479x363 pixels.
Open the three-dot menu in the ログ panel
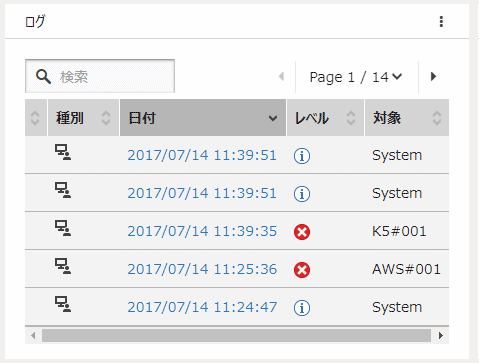click(441, 22)
